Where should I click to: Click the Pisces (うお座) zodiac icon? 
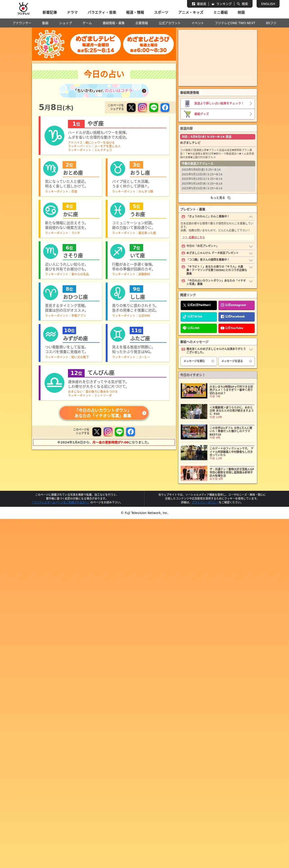(118, 210)
